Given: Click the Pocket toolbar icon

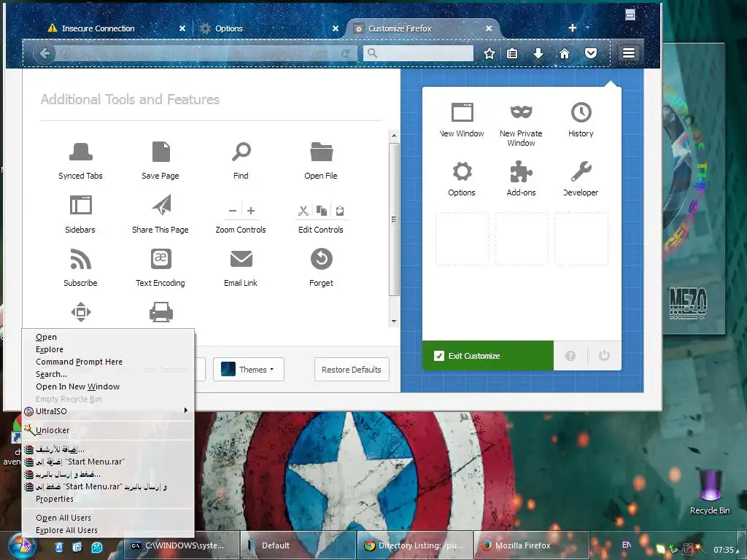Looking at the screenshot, I should (x=591, y=53).
